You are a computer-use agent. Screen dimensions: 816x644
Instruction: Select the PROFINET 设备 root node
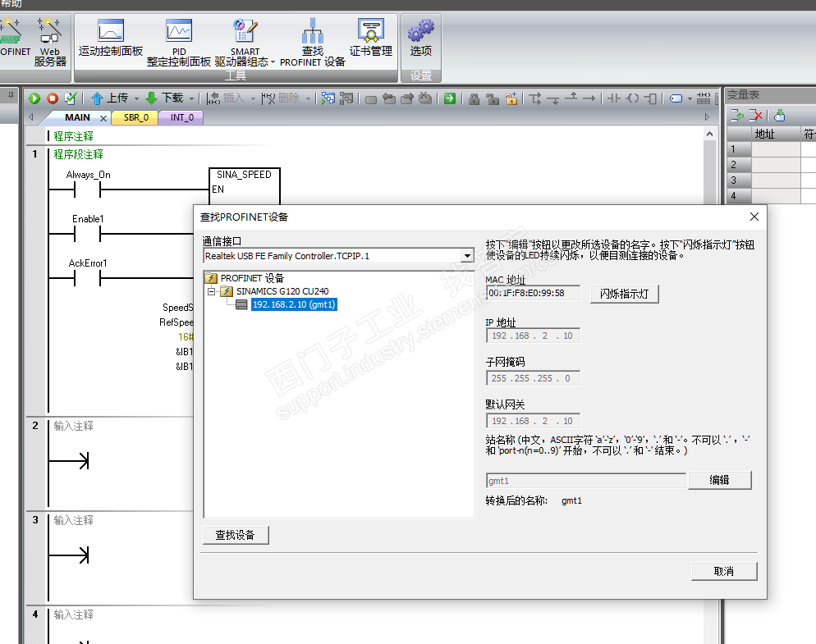point(252,278)
